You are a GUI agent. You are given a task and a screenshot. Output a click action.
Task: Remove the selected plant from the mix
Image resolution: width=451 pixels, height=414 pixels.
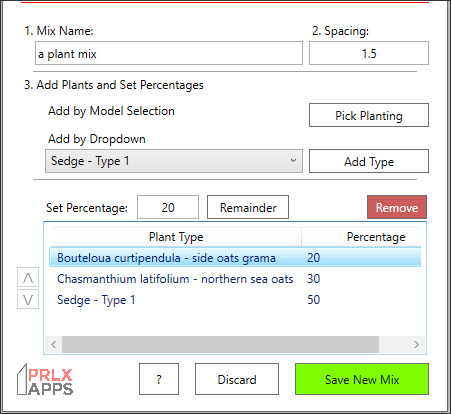click(397, 207)
